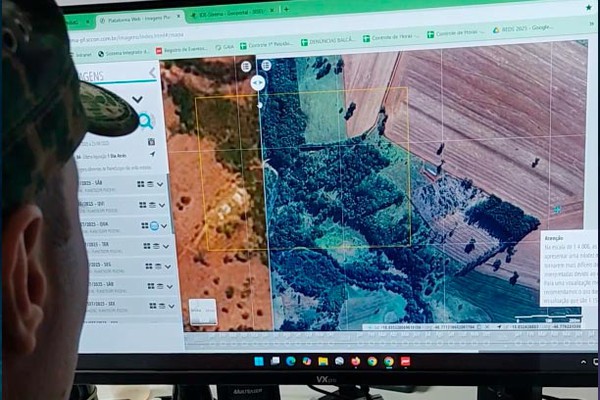Open File Explorer from taskbar

tap(323, 361)
